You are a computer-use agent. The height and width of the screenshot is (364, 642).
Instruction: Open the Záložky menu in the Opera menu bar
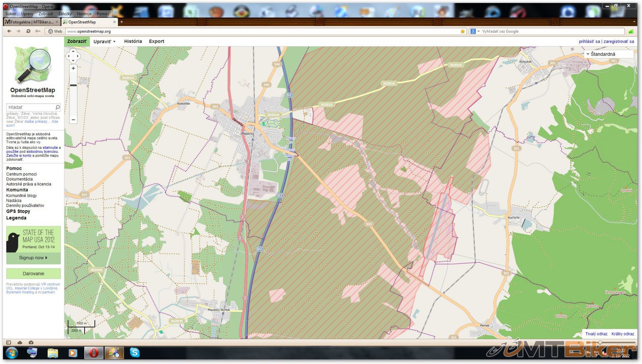(65, 14)
